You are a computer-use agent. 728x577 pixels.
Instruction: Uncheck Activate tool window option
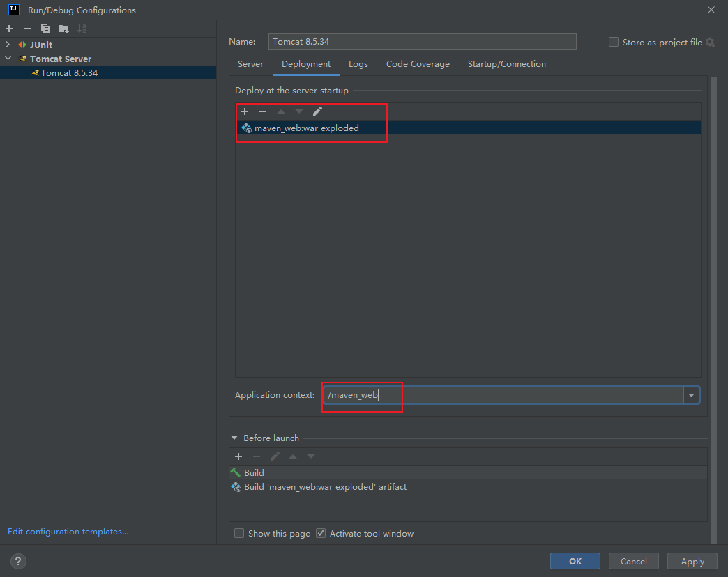click(321, 534)
